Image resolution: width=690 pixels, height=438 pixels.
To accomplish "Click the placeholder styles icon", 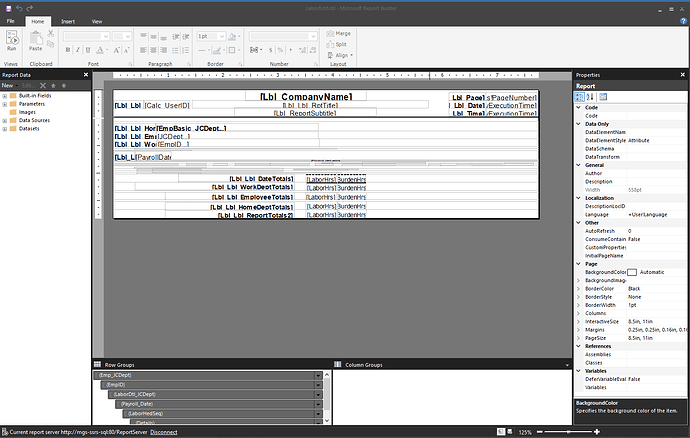I will click(x=255, y=50).
